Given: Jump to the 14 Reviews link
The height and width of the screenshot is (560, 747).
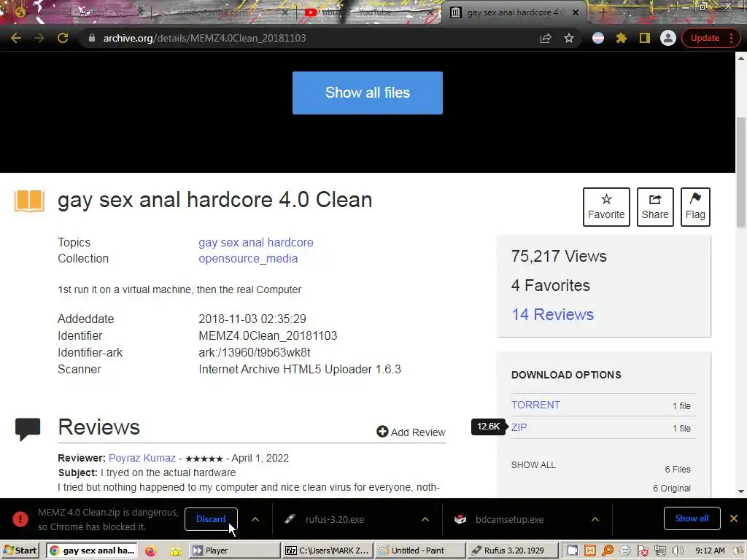Looking at the screenshot, I should click(x=553, y=314).
